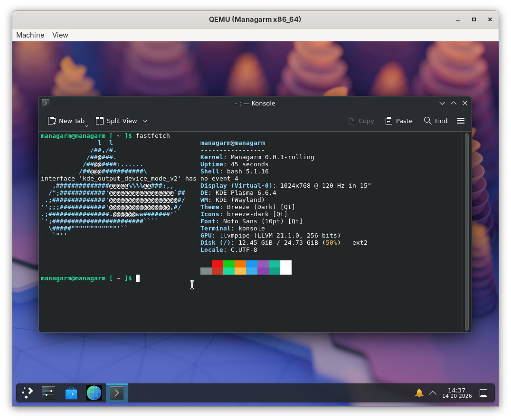Launch the web browser globe icon
Image resolution: width=511 pixels, height=420 pixels.
click(x=94, y=392)
